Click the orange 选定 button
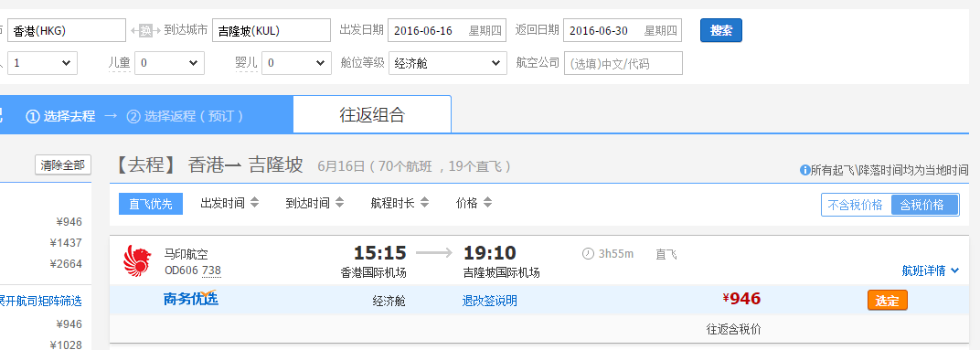This screenshot has height=350, width=980. (x=888, y=301)
